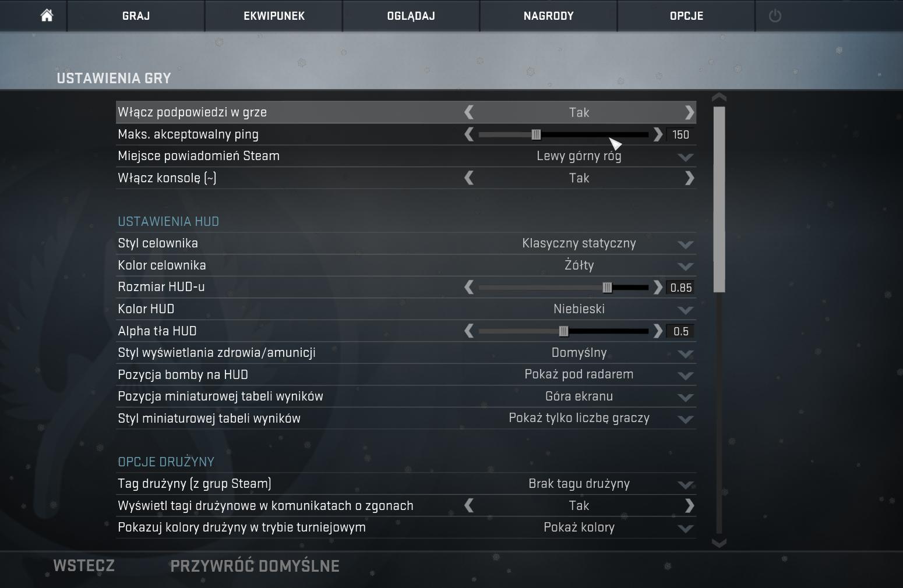Open the NAGRODY tab
The height and width of the screenshot is (588, 903).
pyautogui.click(x=548, y=16)
